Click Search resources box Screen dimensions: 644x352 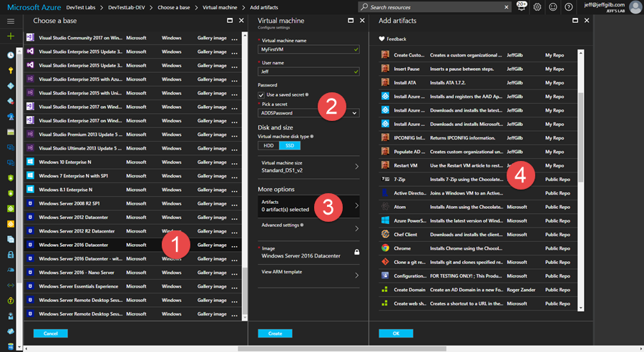[x=434, y=7]
